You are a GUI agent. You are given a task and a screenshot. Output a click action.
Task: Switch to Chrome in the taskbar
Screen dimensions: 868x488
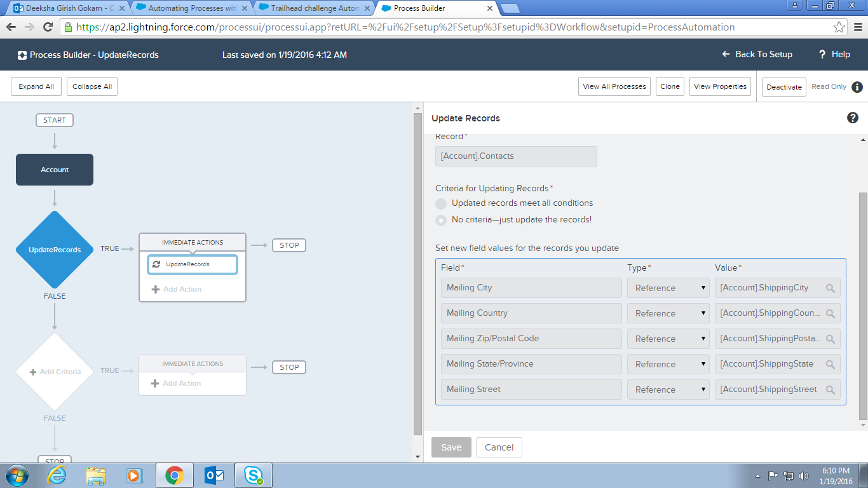175,475
